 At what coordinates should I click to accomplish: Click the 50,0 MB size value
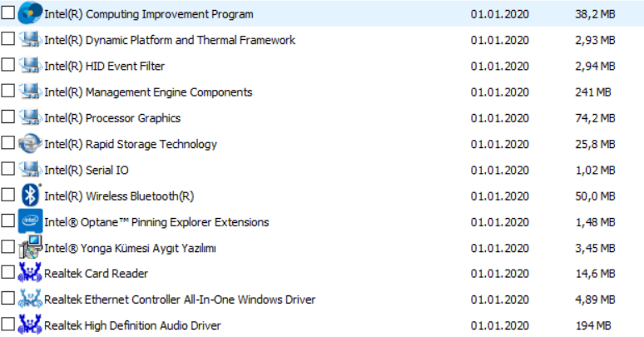(595, 196)
